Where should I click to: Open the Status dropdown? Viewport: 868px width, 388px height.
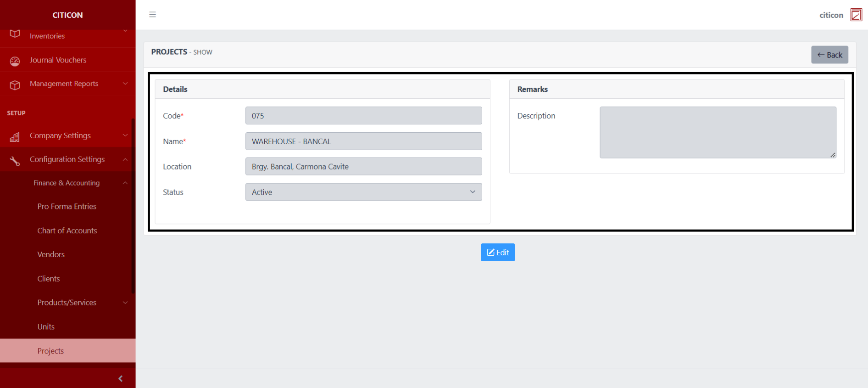point(363,192)
